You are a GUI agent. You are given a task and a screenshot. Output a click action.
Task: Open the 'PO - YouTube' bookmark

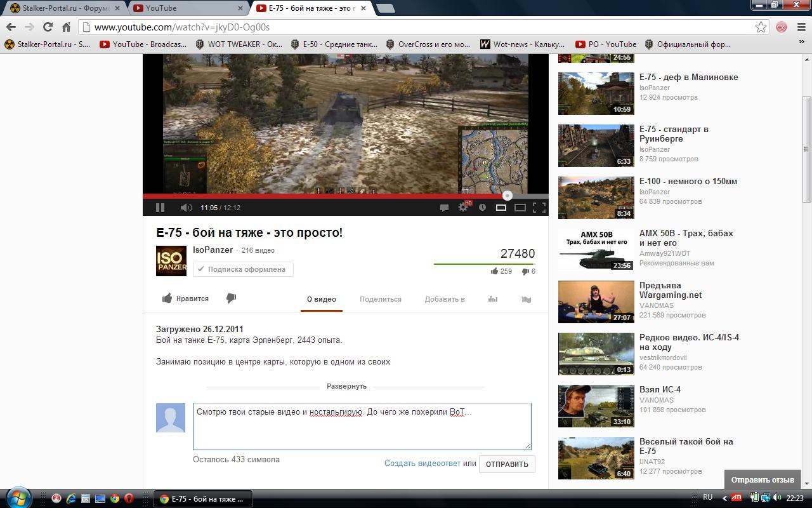(x=606, y=44)
